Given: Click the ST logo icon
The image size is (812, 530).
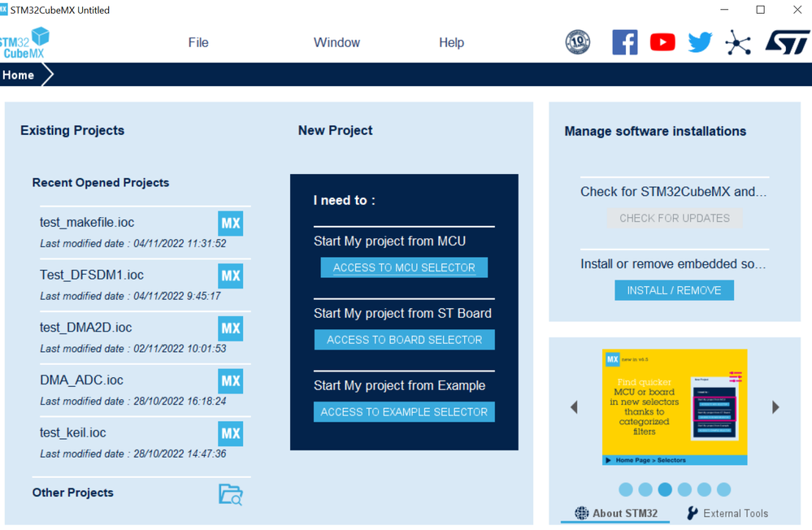Looking at the screenshot, I should pos(787,42).
